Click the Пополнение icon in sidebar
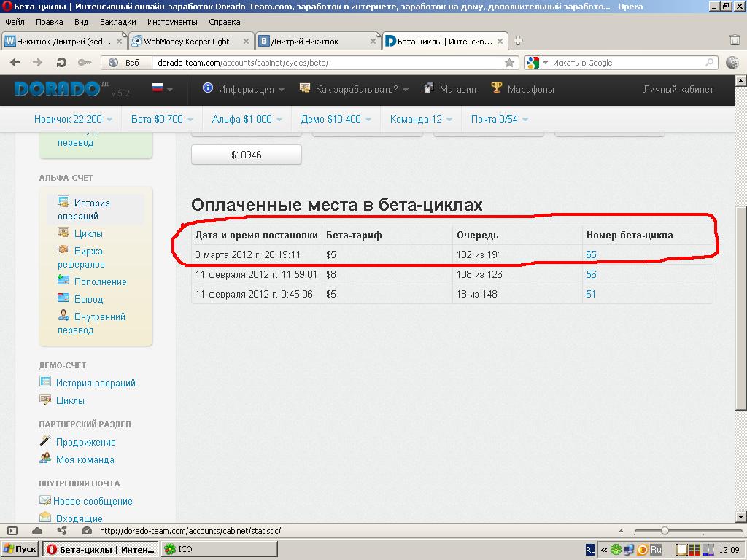The width and height of the screenshot is (747, 560). click(x=62, y=281)
